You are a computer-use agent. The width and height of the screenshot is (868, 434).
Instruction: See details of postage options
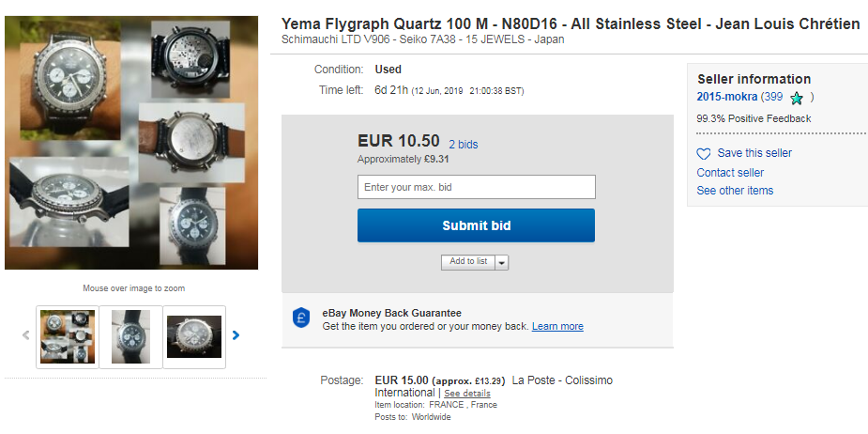click(467, 394)
